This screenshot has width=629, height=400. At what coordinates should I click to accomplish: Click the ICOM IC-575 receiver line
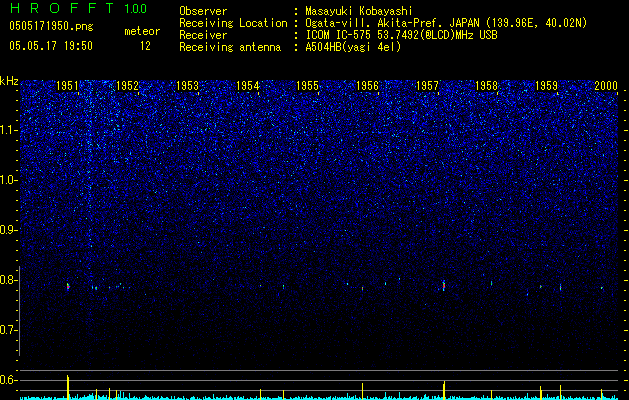(401, 35)
